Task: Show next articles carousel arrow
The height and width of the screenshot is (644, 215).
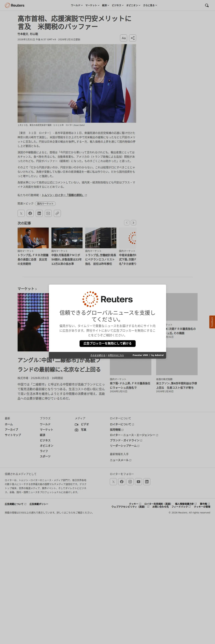Action: click(x=134, y=223)
